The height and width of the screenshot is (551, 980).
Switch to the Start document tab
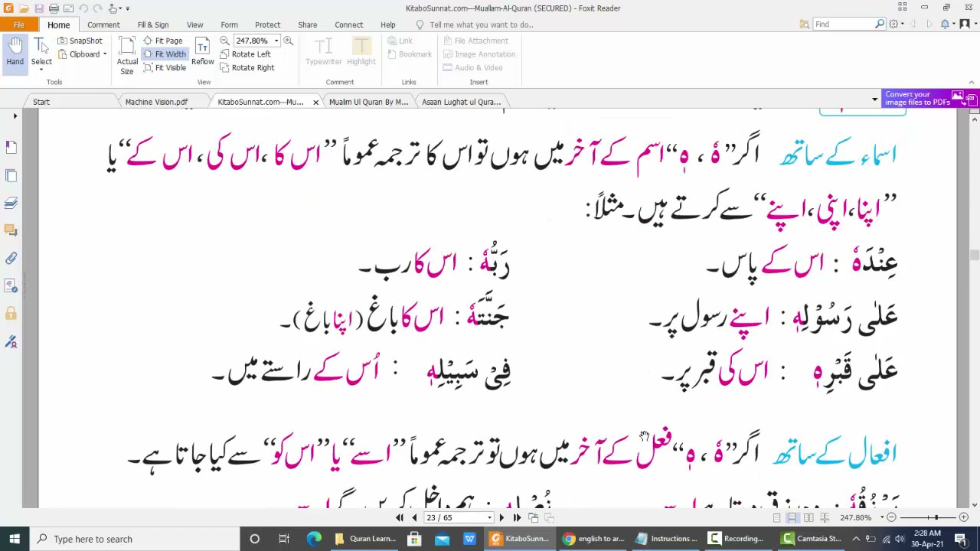coord(41,102)
